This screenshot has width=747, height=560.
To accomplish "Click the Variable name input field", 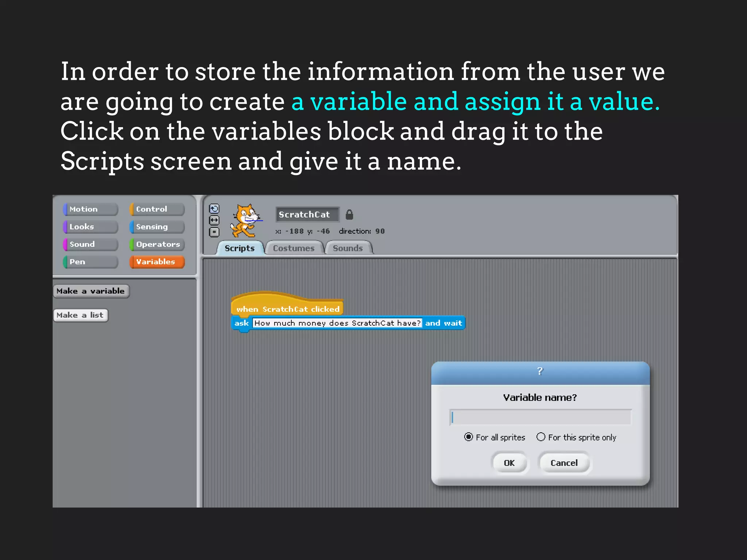I will (540, 417).
